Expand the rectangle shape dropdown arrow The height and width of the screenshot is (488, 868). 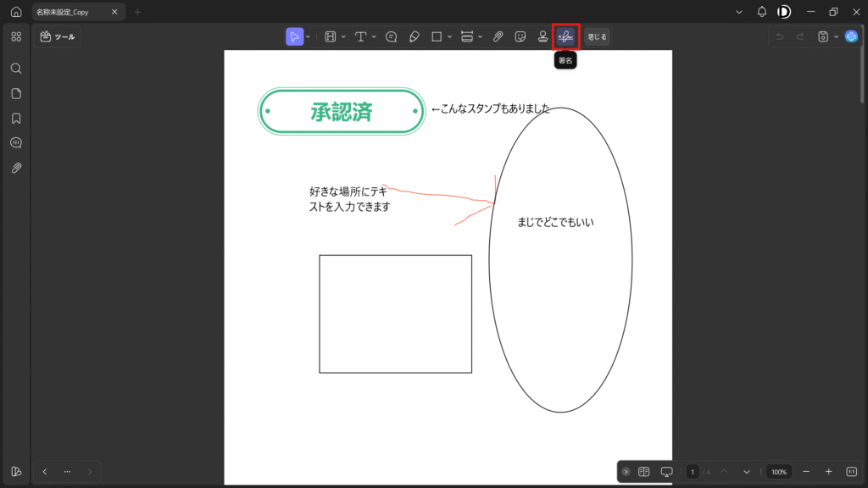[449, 36]
